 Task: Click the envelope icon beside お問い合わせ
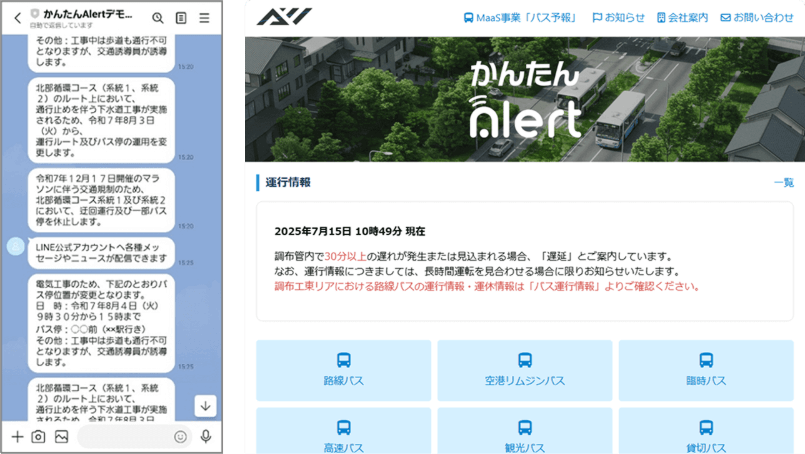(725, 18)
